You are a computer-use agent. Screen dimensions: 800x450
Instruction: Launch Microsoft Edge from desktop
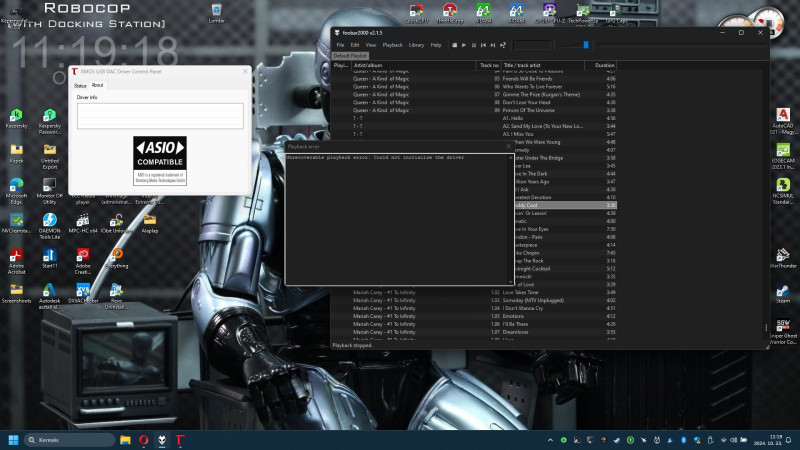click(x=16, y=191)
